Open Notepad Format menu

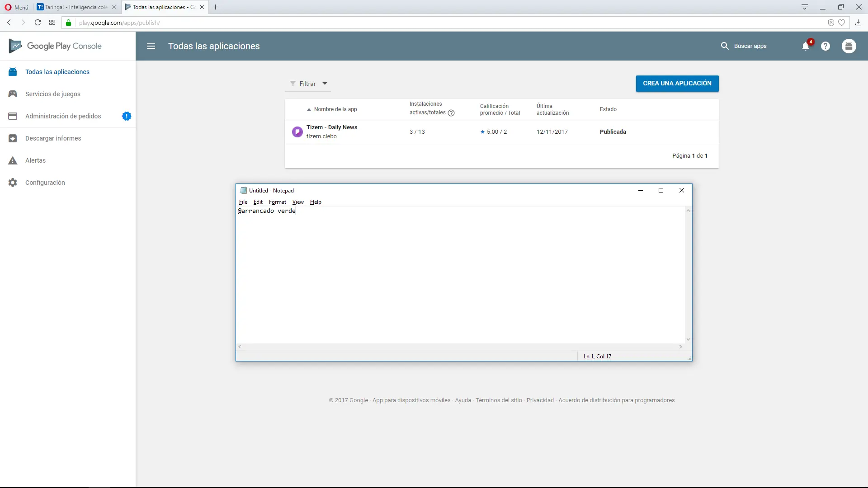point(277,202)
